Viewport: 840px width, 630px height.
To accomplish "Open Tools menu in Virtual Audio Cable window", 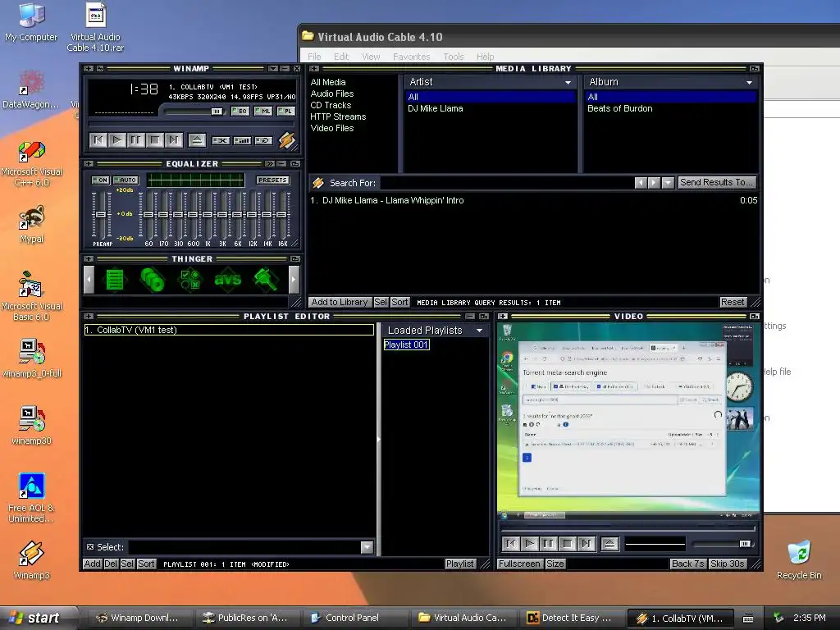I will 453,57.
